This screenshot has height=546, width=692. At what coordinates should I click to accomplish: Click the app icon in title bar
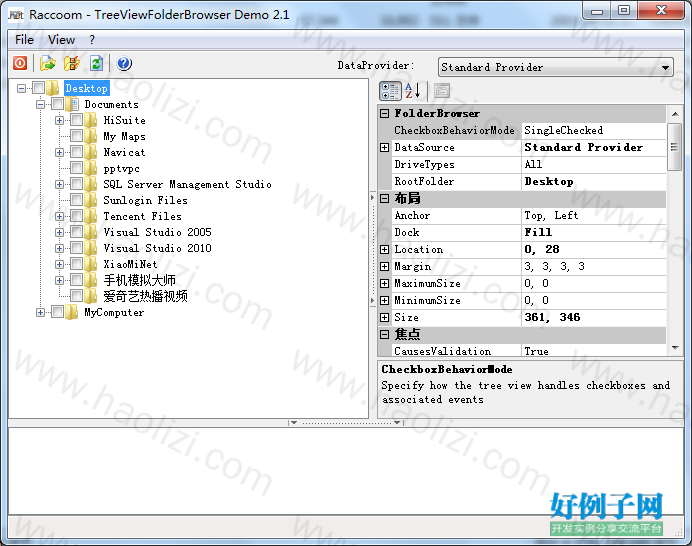16,15
